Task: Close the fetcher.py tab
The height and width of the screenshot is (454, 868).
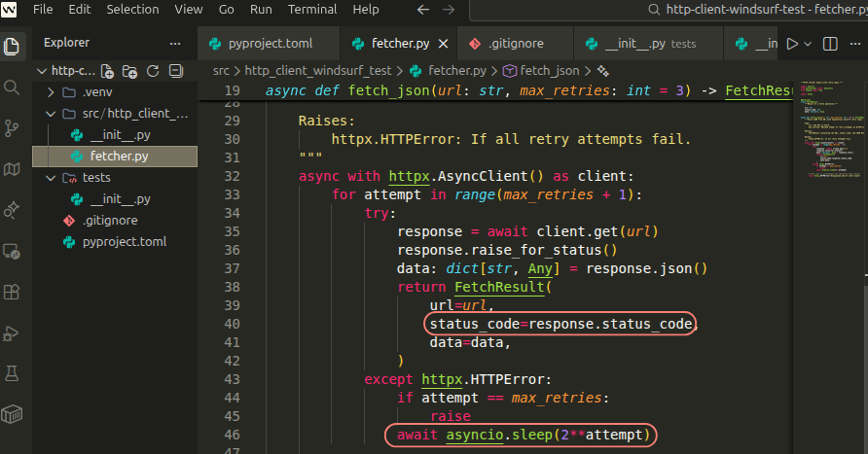Action: click(444, 44)
